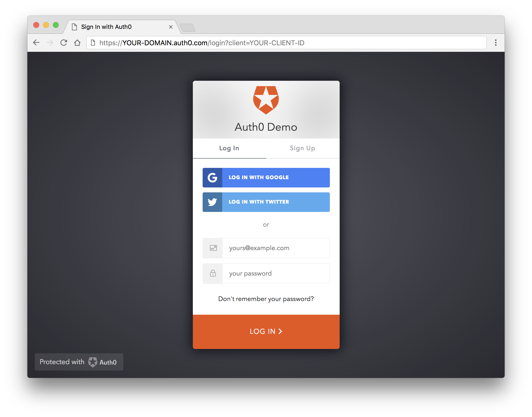This screenshot has height=417, width=532.
Task: Click the Twitter bird icon button
Action: [x=212, y=202]
